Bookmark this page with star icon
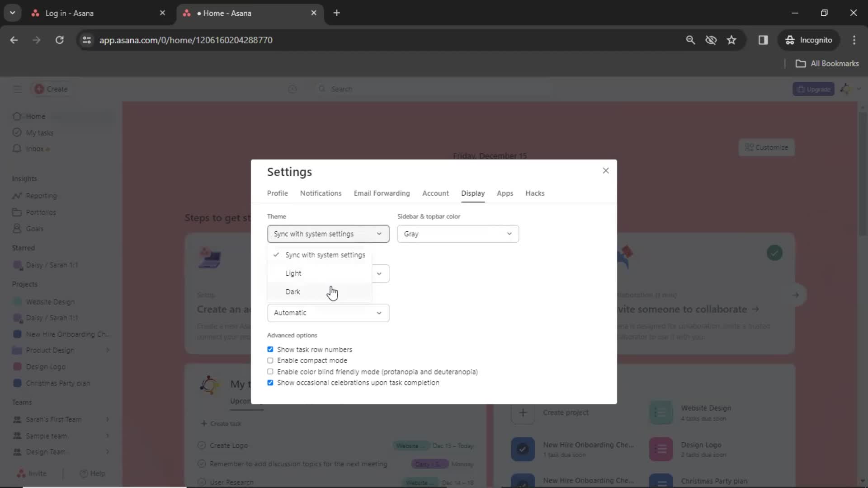The width and height of the screenshot is (868, 488). click(731, 40)
